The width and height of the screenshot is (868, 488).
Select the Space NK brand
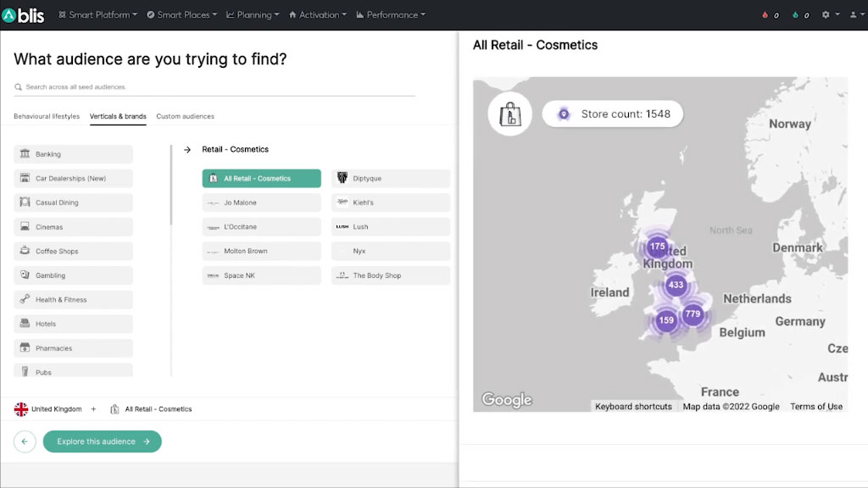click(261, 275)
